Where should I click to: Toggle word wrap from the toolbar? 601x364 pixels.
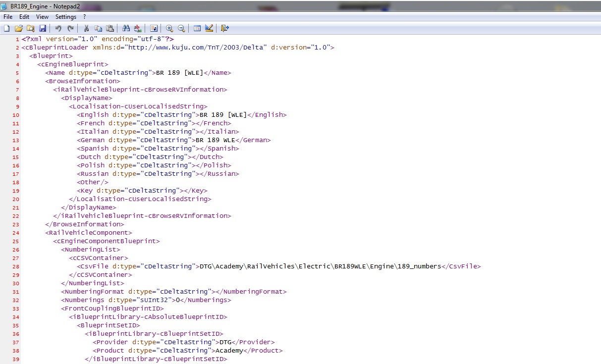click(x=154, y=28)
